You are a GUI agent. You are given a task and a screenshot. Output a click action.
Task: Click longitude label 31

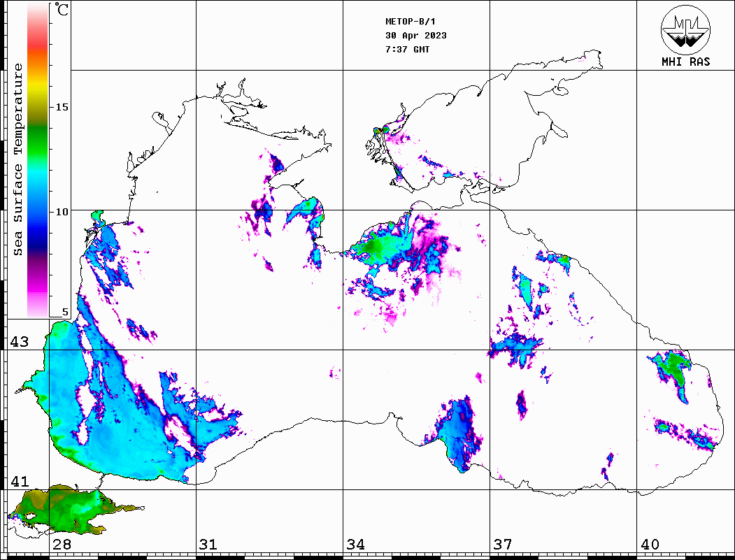(208, 545)
